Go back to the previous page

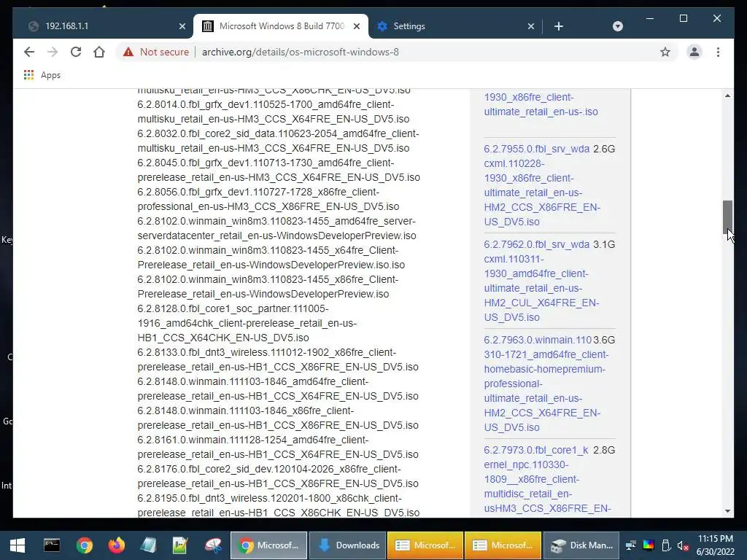pos(29,52)
